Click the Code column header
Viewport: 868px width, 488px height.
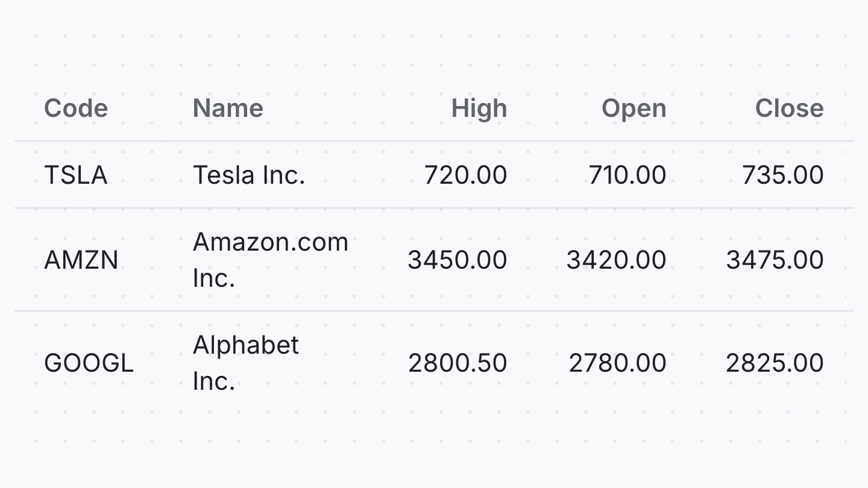click(x=76, y=108)
